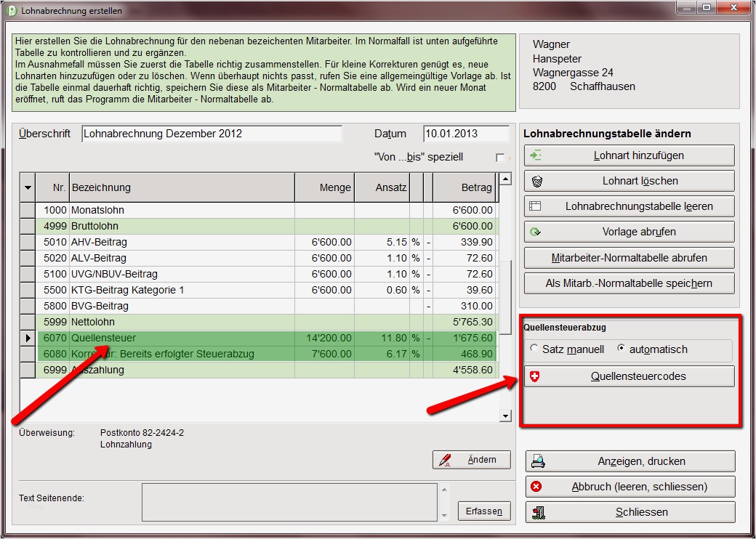
Task: Click the add-arrow icon on Lohnart hinzufügen
Action: point(535,155)
